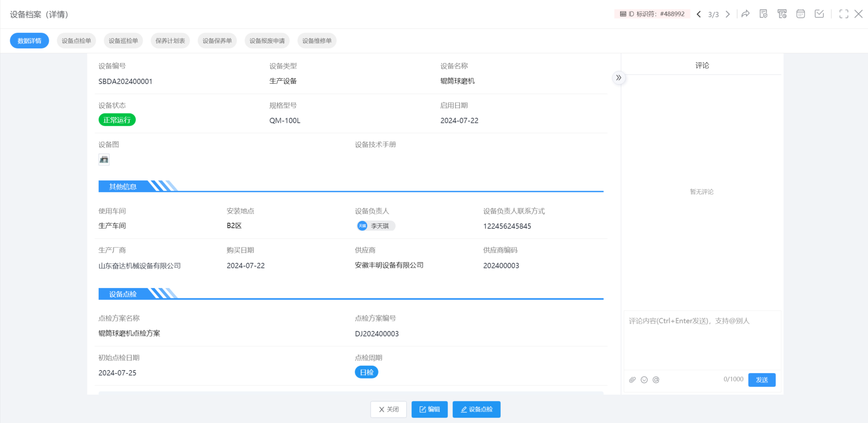Switch to the 设备点检单 tab
The image size is (868, 423).
point(76,41)
